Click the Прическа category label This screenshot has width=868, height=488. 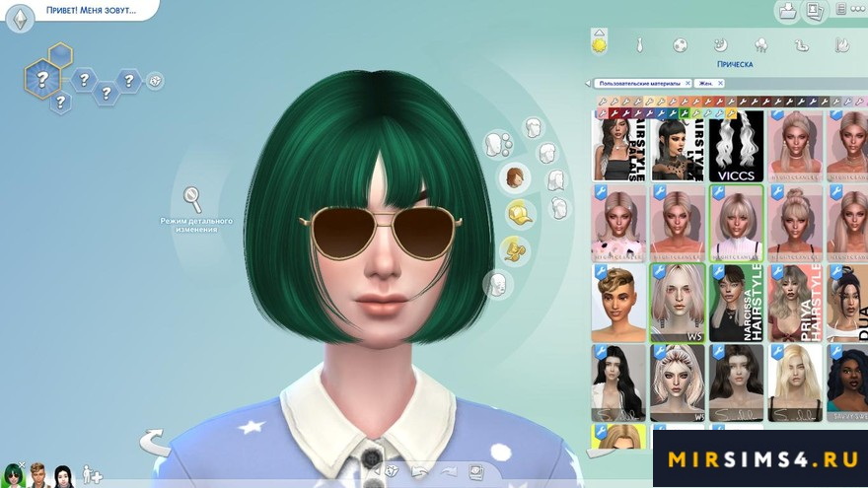point(735,64)
